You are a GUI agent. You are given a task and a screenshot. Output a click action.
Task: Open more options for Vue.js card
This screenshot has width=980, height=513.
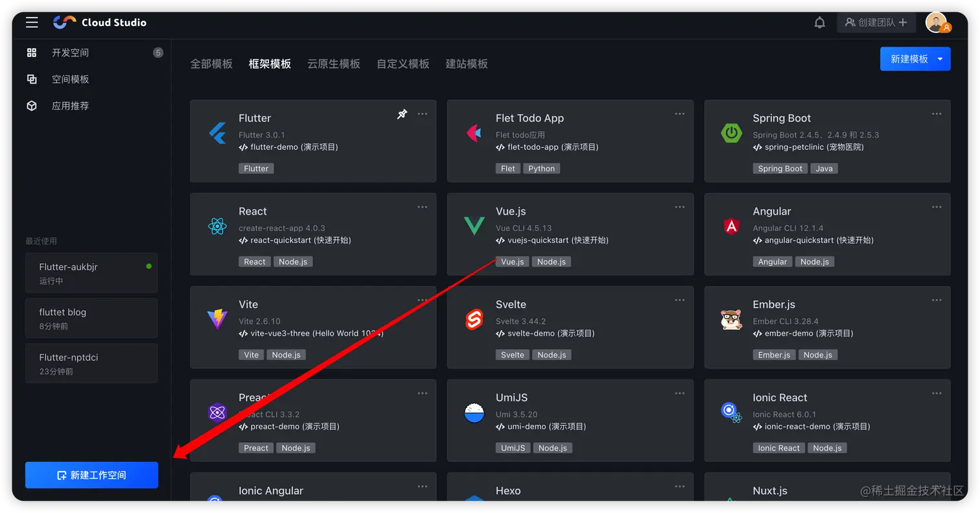679,207
